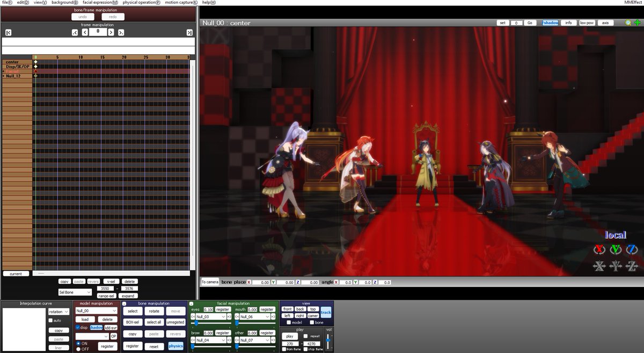644x353 pixels.
Task: Open the physical operation menu
Action: pos(141,3)
